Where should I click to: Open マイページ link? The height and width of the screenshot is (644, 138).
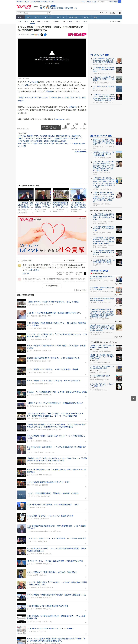pos(103,13)
